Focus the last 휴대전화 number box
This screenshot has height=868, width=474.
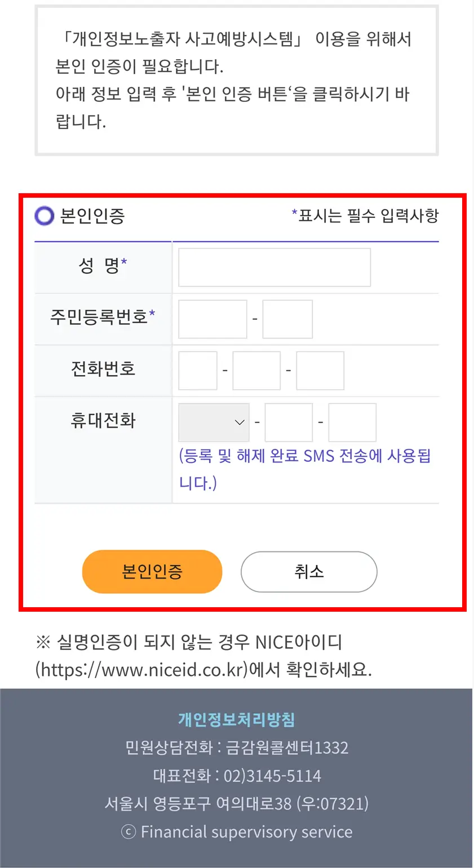click(352, 422)
